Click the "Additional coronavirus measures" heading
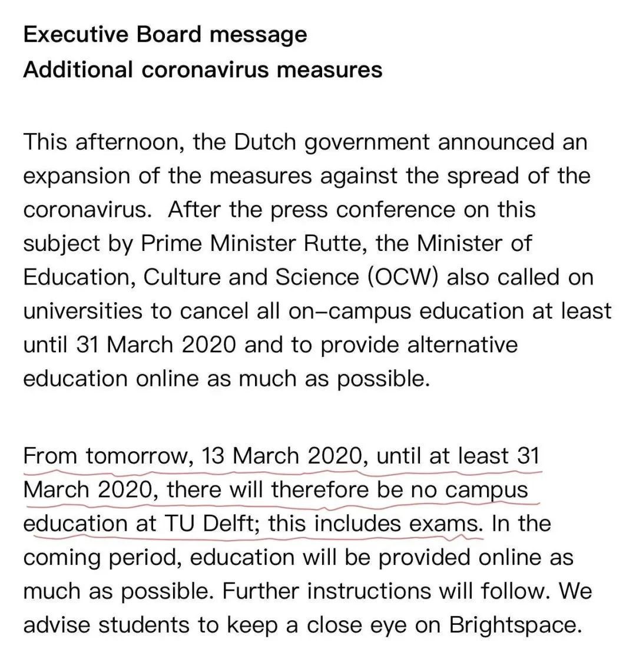The image size is (636, 672). [203, 69]
